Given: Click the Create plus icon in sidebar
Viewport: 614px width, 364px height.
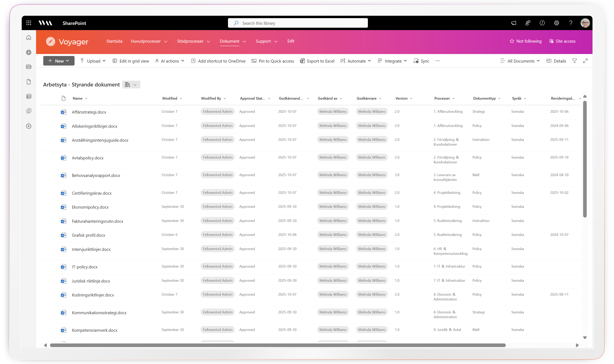Looking at the screenshot, I should click(29, 126).
